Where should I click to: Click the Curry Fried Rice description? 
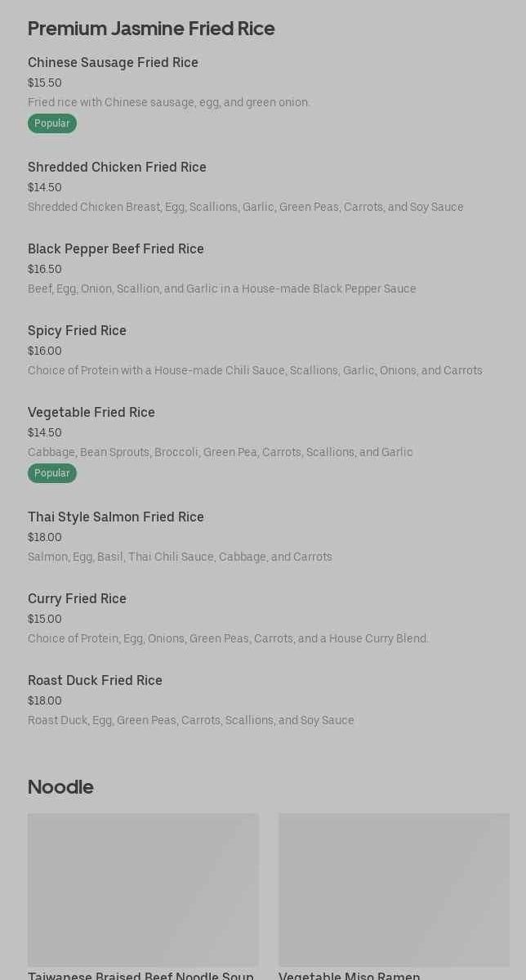click(228, 638)
